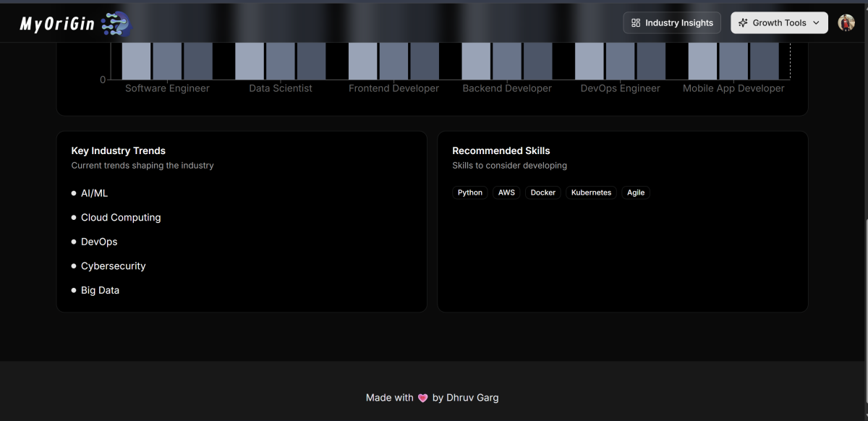The width and height of the screenshot is (868, 421).
Task: Pick the Agile skill badge
Action: point(636,192)
